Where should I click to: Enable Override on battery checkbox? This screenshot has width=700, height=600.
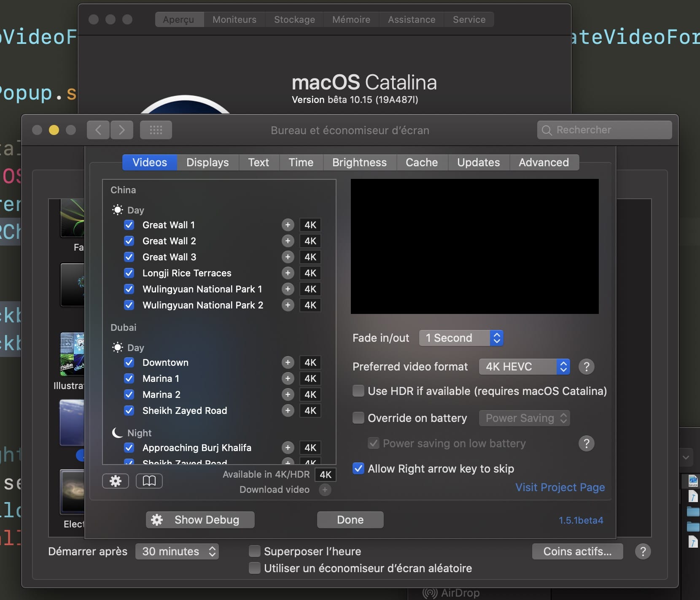coord(358,418)
